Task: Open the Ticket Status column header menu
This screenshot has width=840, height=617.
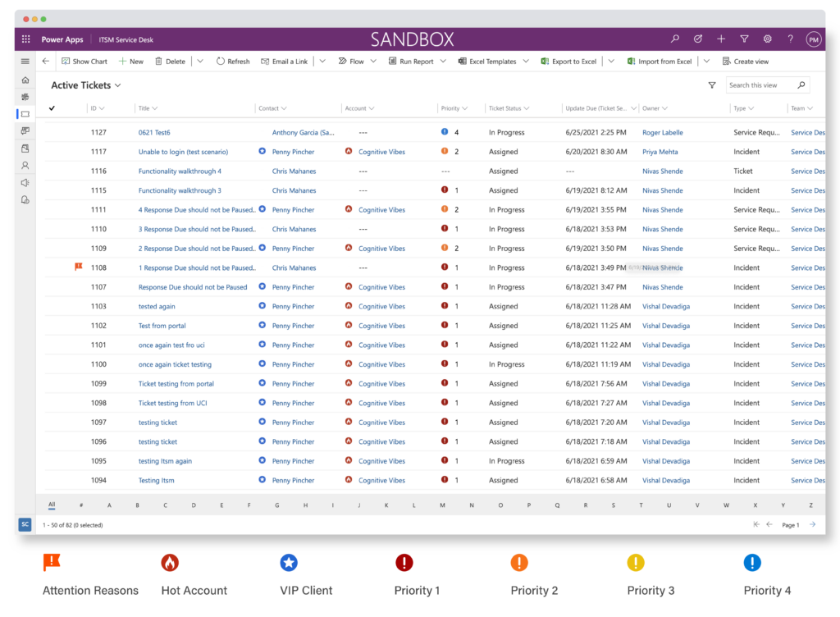Action: 509,108
